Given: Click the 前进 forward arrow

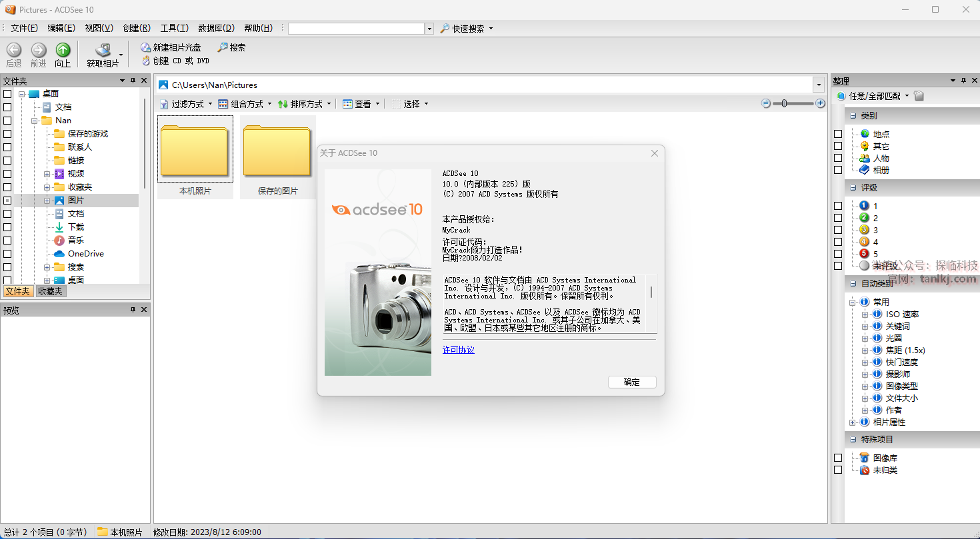Looking at the screenshot, I should [39, 55].
